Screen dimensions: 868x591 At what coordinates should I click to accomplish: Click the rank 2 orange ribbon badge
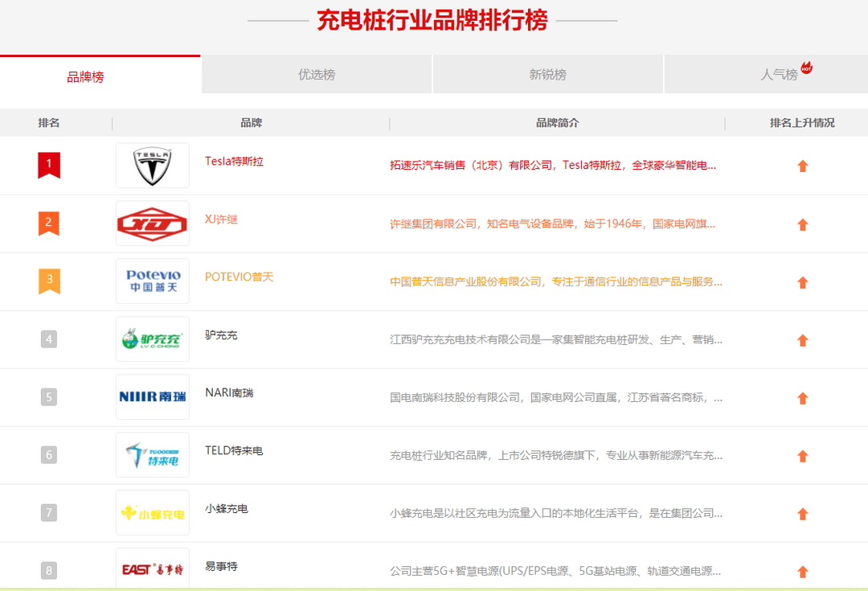click(49, 224)
